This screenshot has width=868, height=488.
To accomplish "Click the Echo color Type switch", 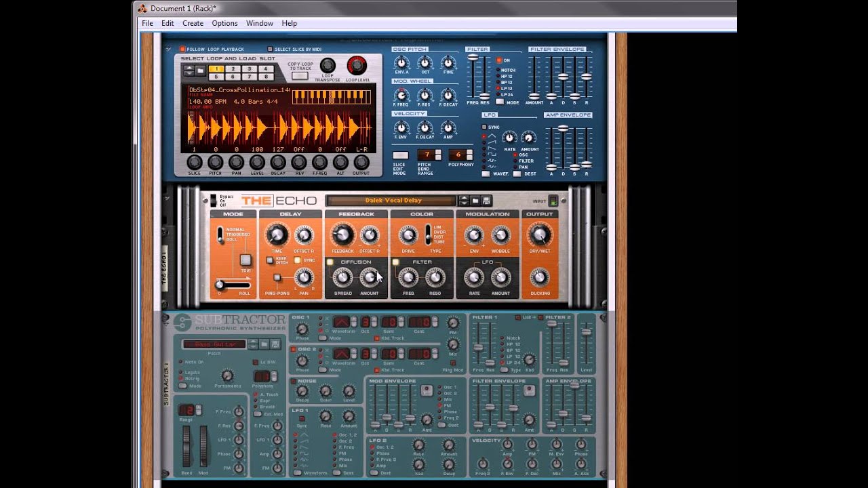I will 428,235.
